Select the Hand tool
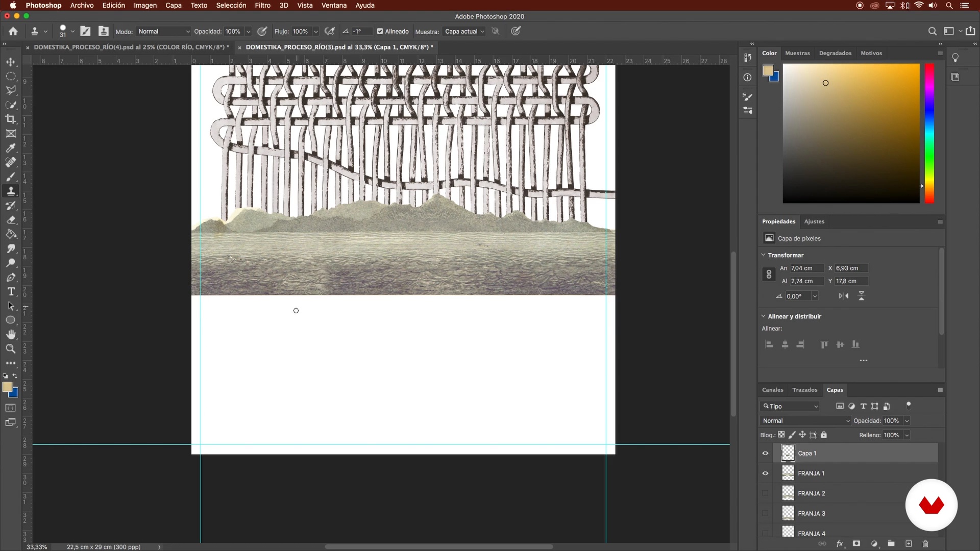Image resolution: width=980 pixels, height=551 pixels. point(11,334)
